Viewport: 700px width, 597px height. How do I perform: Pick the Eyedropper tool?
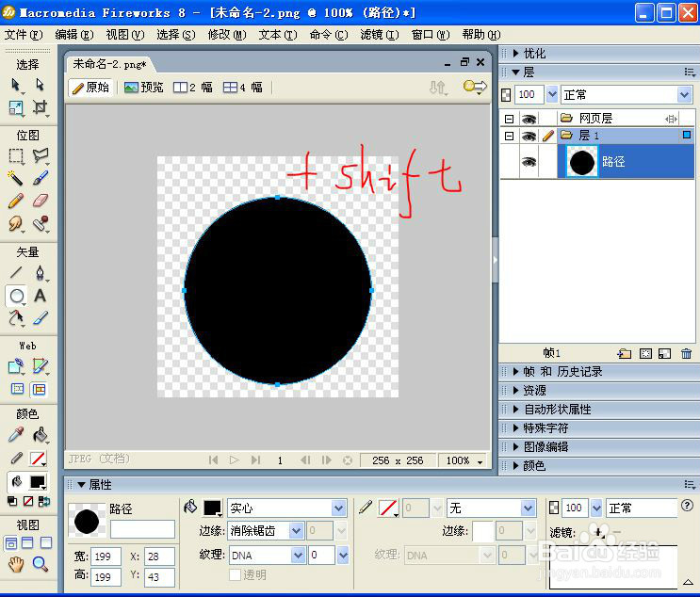(16, 435)
